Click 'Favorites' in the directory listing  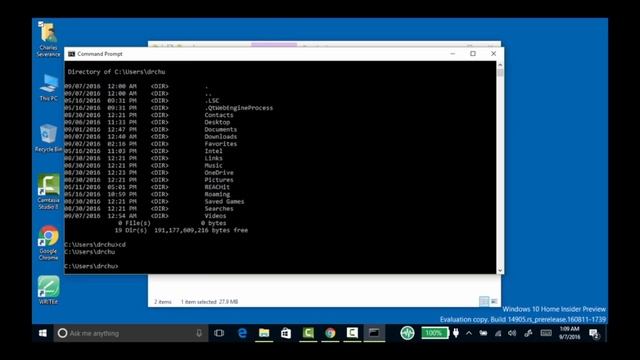220,144
